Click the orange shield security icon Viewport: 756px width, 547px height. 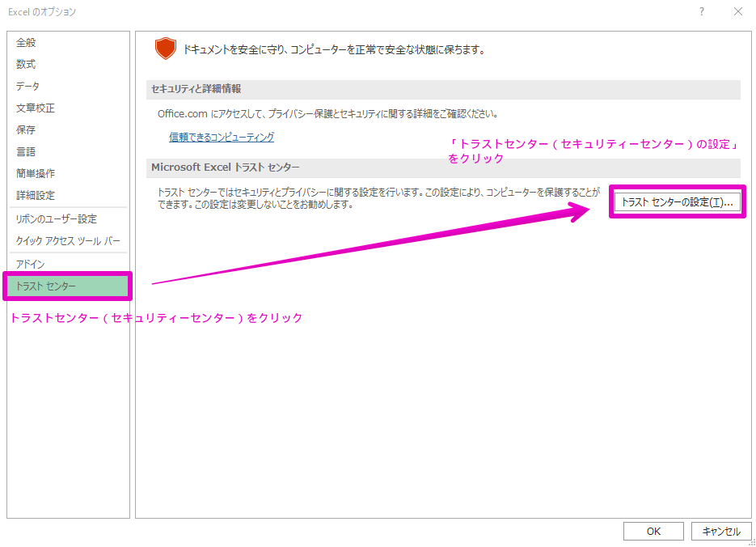tap(166, 49)
